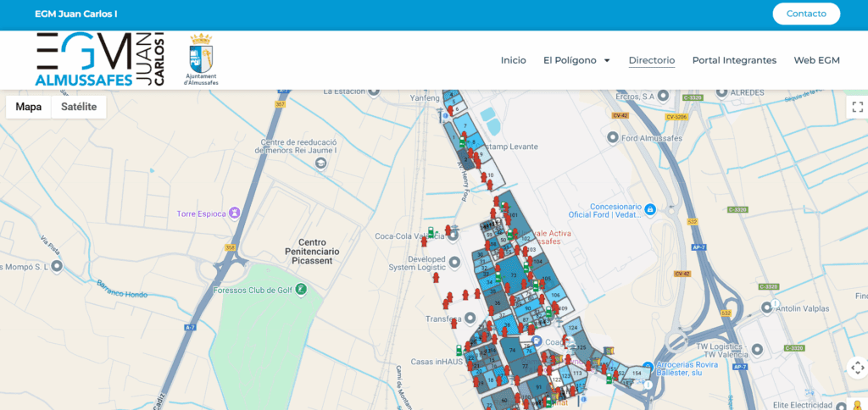Select the Directorio menu item
This screenshot has height=410, width=868.
(652, 60)
